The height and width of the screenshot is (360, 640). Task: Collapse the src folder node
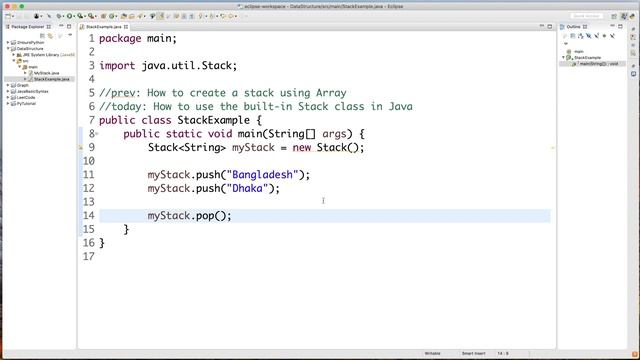point(13,61)
